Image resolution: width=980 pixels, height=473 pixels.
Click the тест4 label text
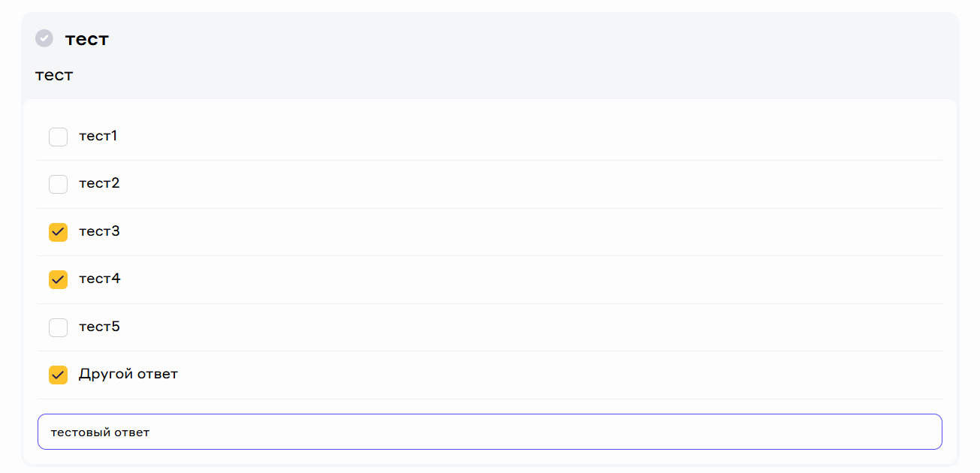99,279
